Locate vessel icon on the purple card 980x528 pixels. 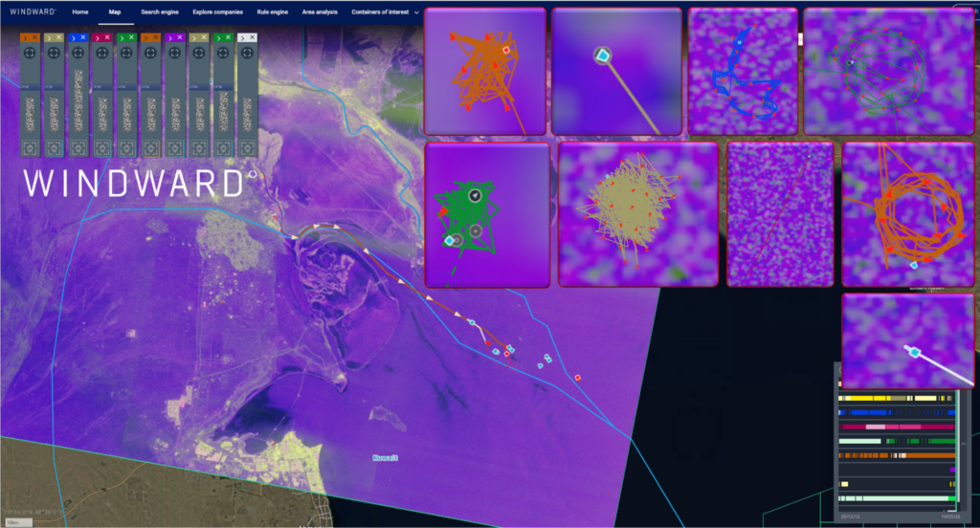[x=175, y=148]
